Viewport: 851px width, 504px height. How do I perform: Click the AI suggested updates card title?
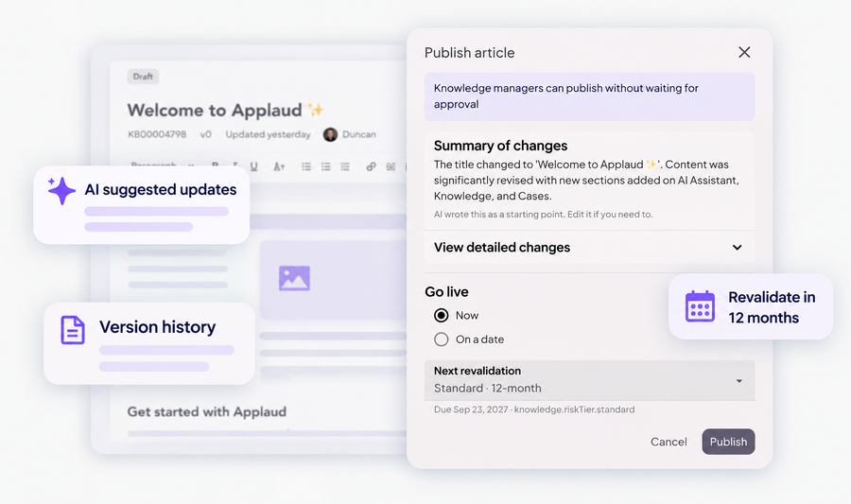coord(161,189)
